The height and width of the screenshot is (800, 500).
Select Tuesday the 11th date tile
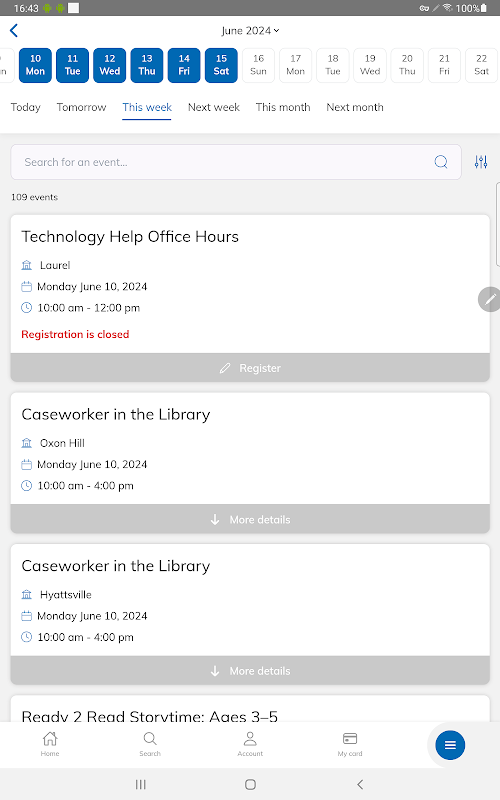(x=72, y=65)
